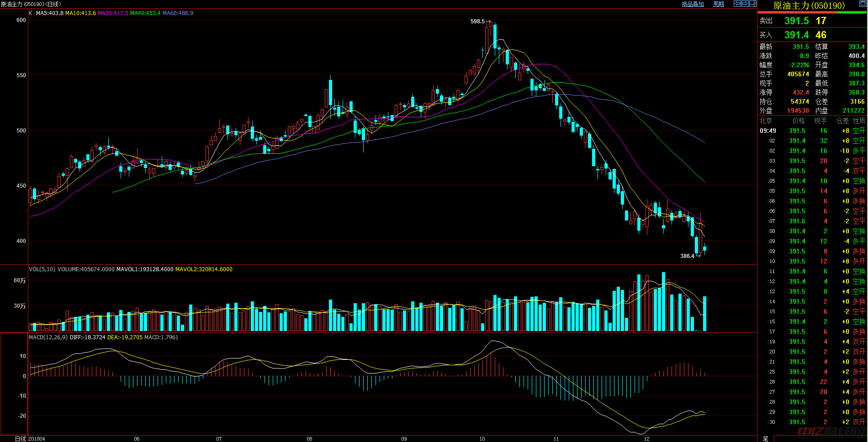
Task: Click the MA60:488.9 moving average label
Action: (x=178, y=13)
